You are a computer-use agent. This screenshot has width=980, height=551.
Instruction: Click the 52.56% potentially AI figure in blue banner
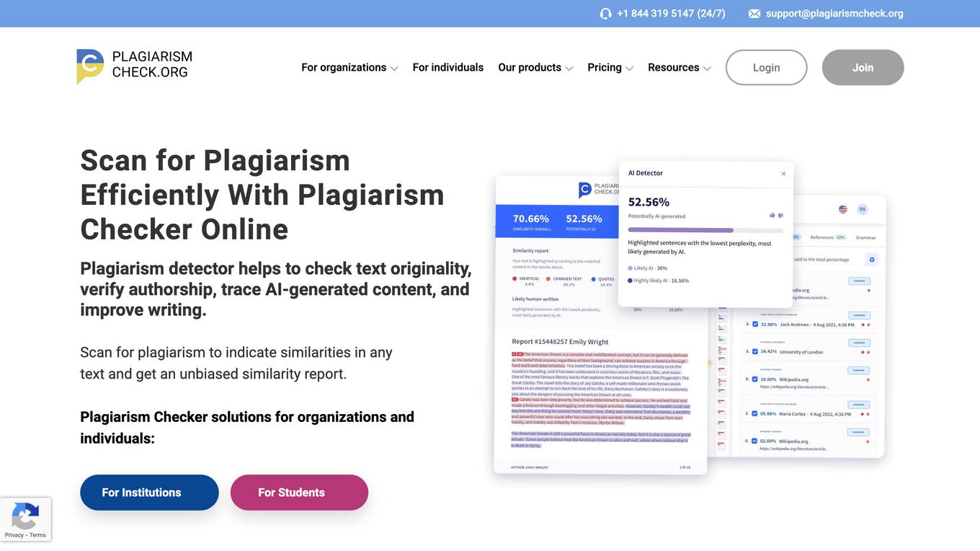(584, 219)
